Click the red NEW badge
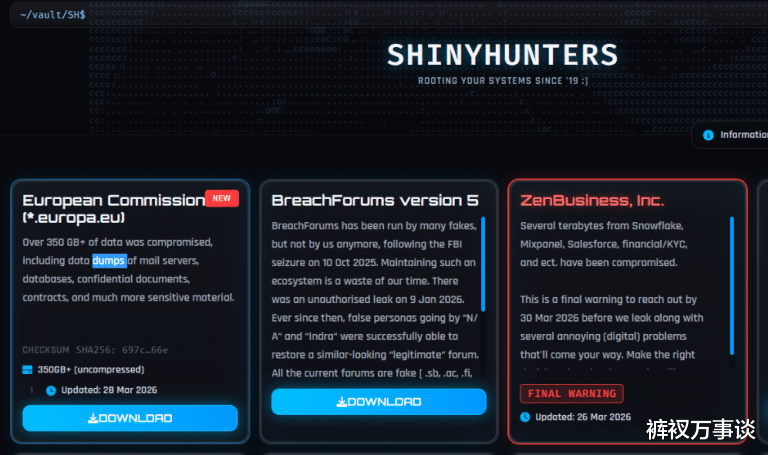This screenshot has width=768, height=455. (222, 198)
